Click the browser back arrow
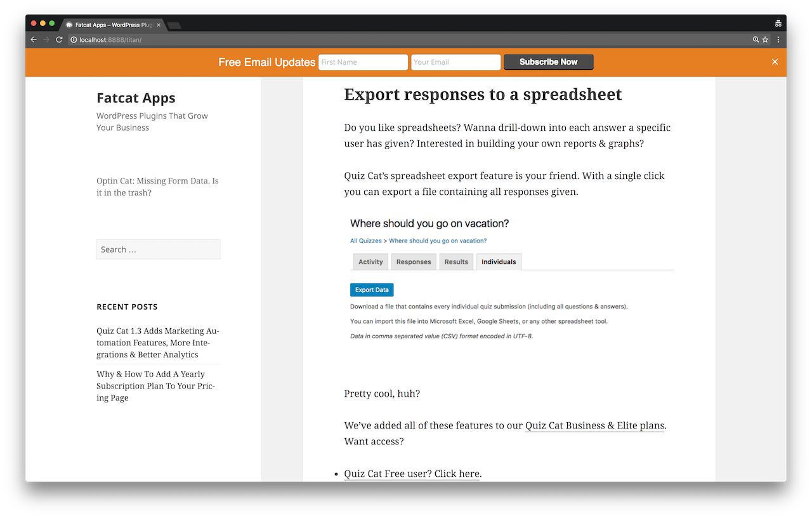This screenshot has height=518, width=812. point(34,39)
